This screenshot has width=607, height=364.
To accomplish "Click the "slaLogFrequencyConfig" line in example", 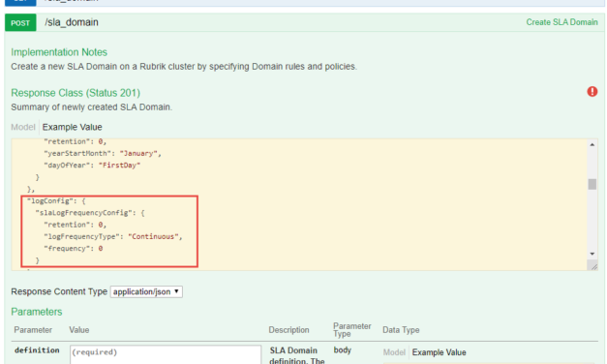I will [90, 213].
